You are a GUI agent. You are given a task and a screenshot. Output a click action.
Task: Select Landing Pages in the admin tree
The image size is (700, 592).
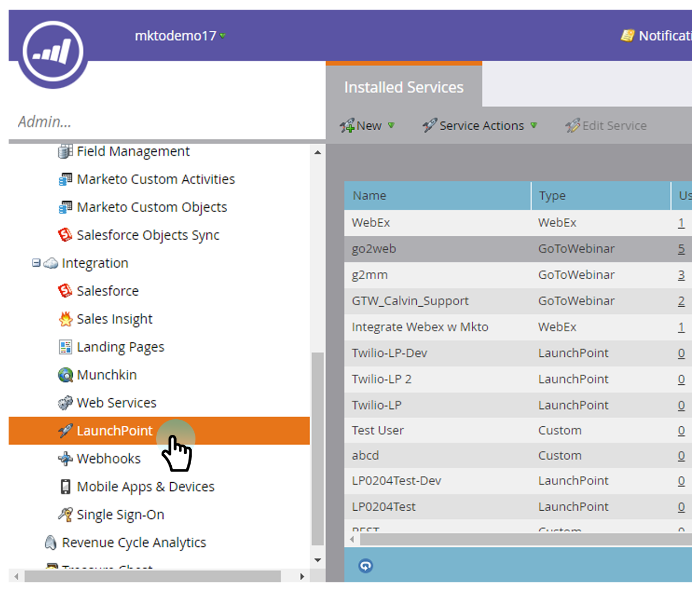coord(120,347)
